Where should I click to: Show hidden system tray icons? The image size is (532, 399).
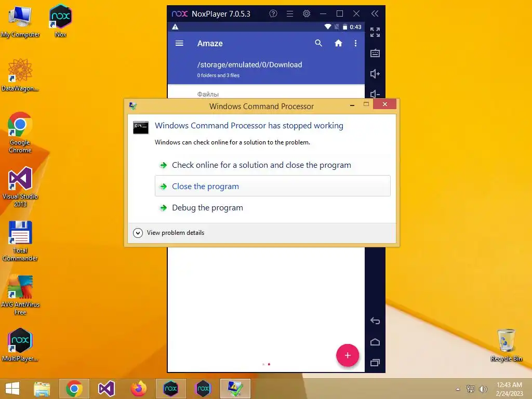pyautogui.click(x=458, y=389)
